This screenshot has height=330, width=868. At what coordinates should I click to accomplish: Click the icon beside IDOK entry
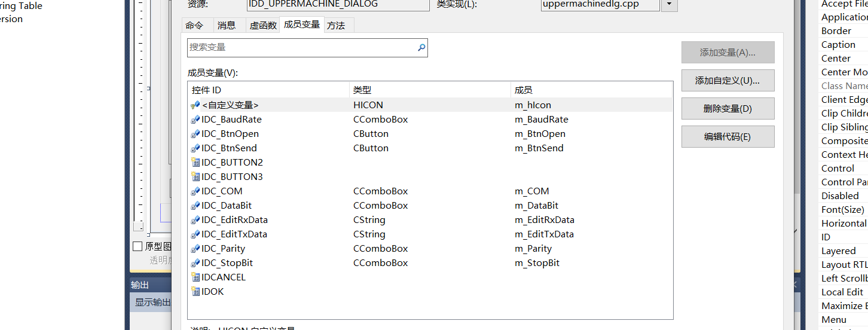195,292
